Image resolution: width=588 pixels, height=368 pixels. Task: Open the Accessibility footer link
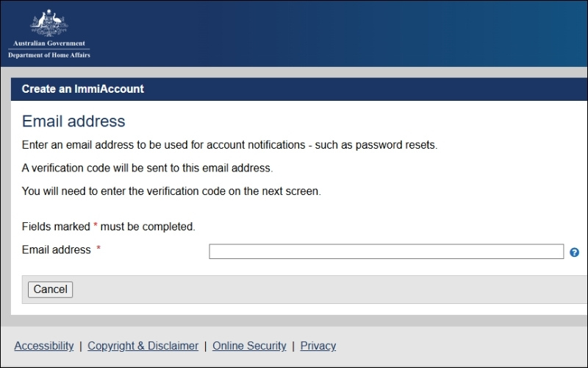click(x=44, y=346)
